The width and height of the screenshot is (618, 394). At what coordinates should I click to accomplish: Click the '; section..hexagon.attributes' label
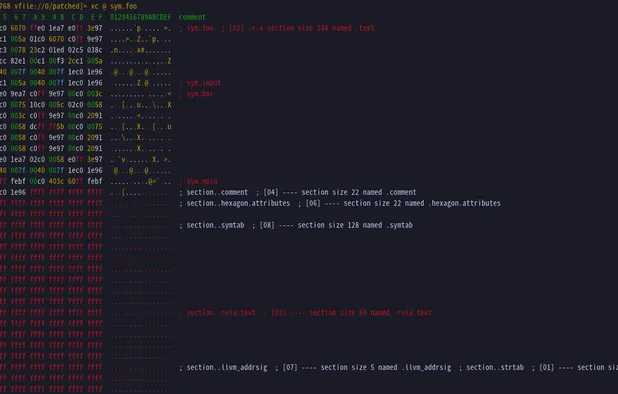pyautogui.click(x=235, y=203)
